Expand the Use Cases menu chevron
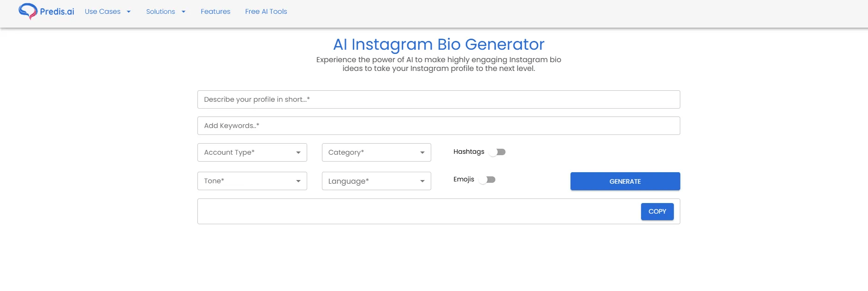The width and height of the screenshot is (868, 291). [x=128, y=12]
